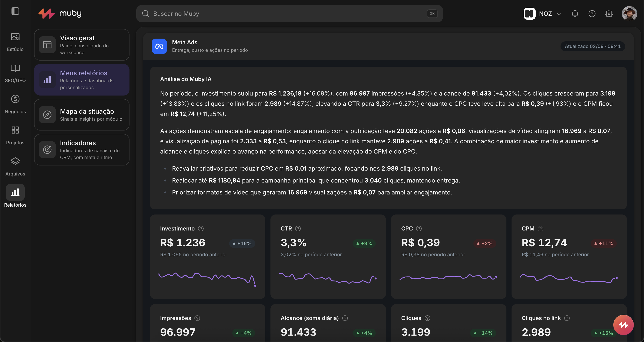
Task: Focus the Buscar no Muby search field
Action: pos(289,13)
